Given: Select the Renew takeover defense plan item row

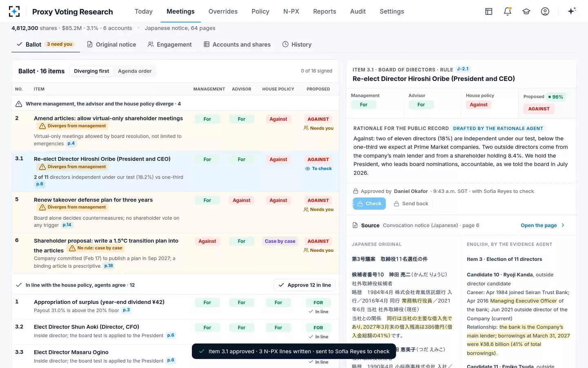Looking at the screenshot, I should coord(175,213).
